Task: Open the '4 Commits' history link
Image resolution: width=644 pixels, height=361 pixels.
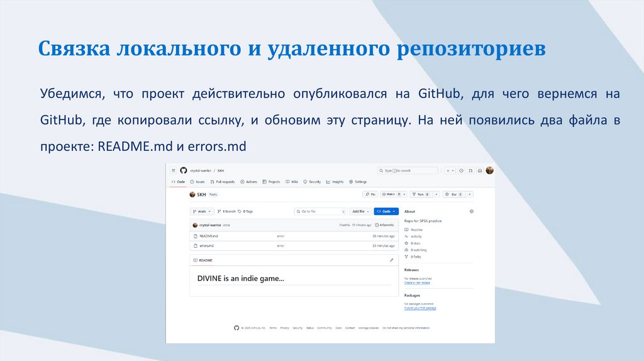Action: coord(384,225)
